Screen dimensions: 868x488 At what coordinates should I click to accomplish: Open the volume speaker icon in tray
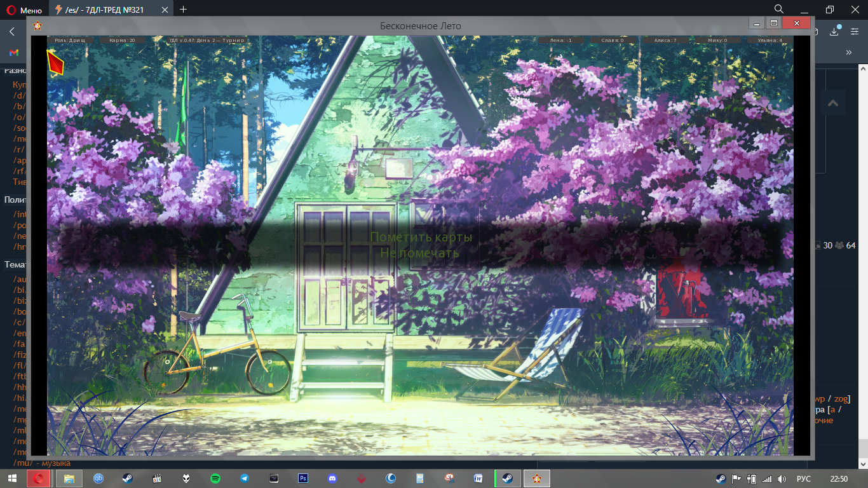(782, 479)
